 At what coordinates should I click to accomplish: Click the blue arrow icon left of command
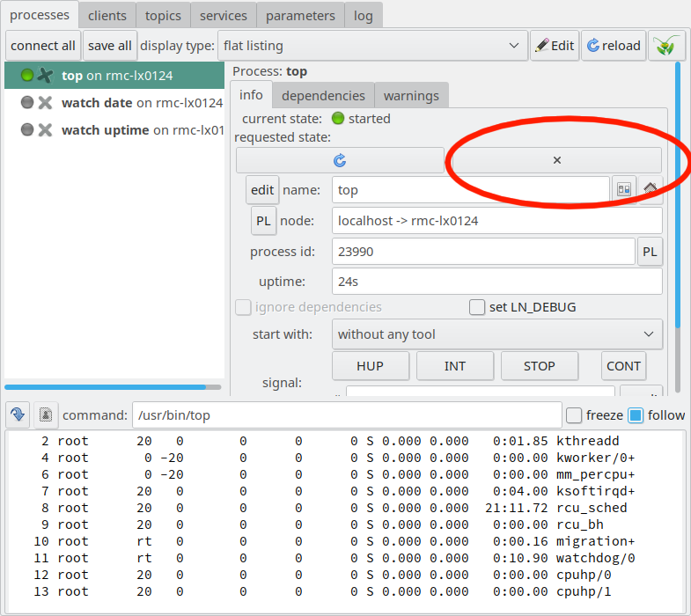[x=18, y=414]
